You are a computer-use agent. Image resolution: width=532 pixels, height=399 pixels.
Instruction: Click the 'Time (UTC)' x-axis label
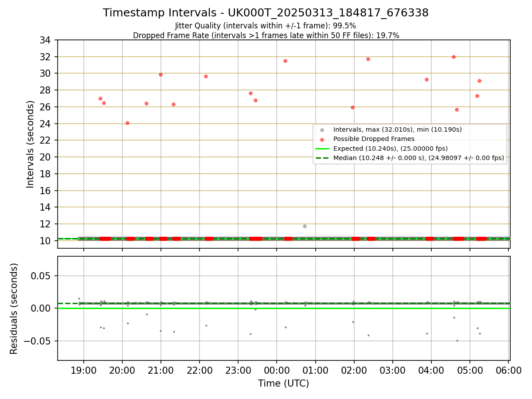point(284,383)
